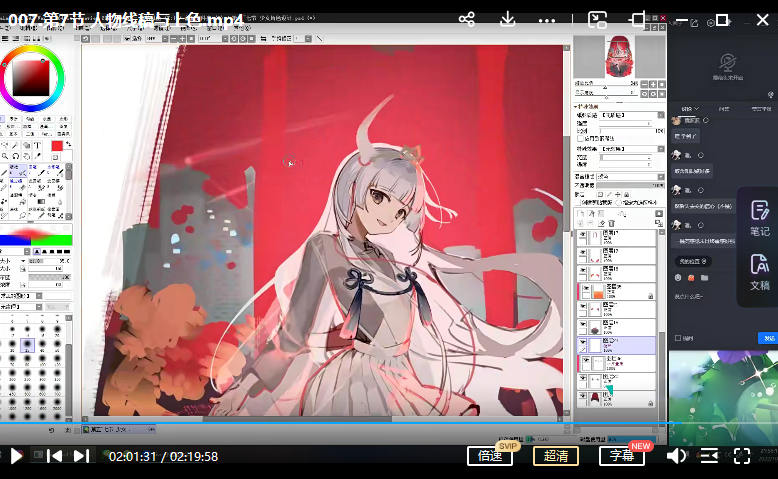Go back to the previous video
The width and height of the screenshot is (778, 479).
(55, 456)
